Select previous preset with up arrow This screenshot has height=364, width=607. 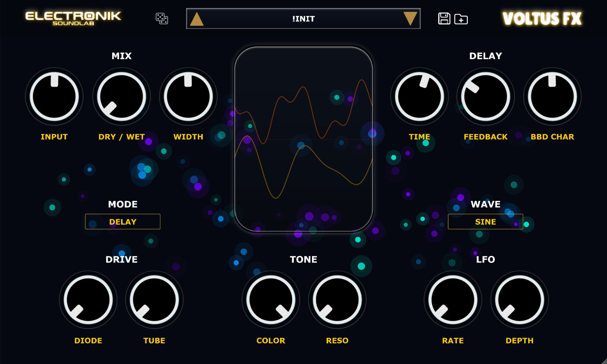[197, 19]
